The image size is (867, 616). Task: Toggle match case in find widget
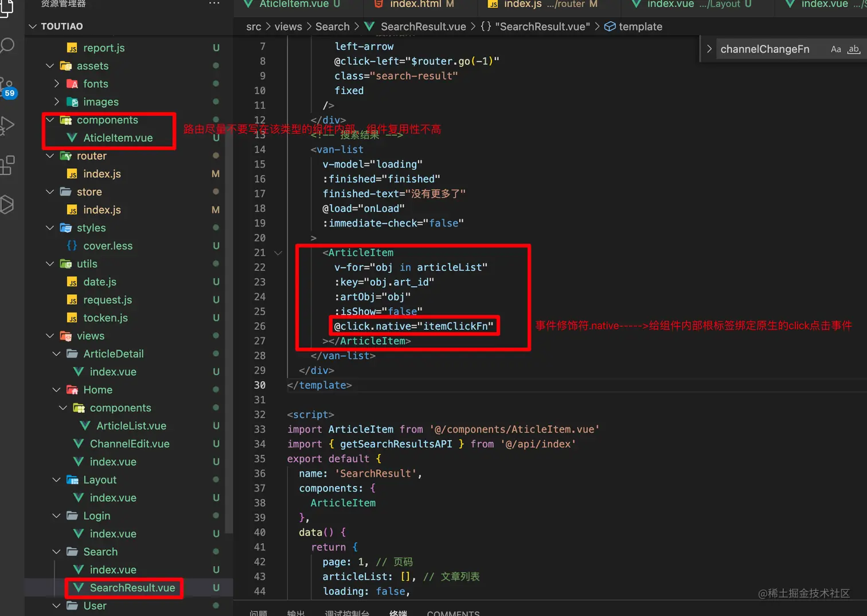tap(836, 49)
